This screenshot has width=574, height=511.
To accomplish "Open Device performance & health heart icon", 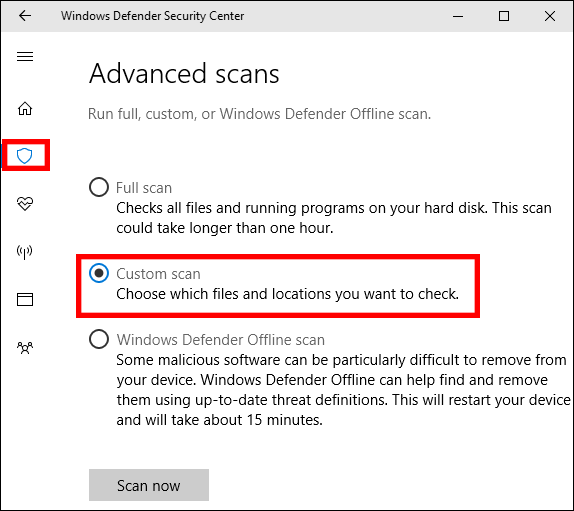I will coord(25,204).
